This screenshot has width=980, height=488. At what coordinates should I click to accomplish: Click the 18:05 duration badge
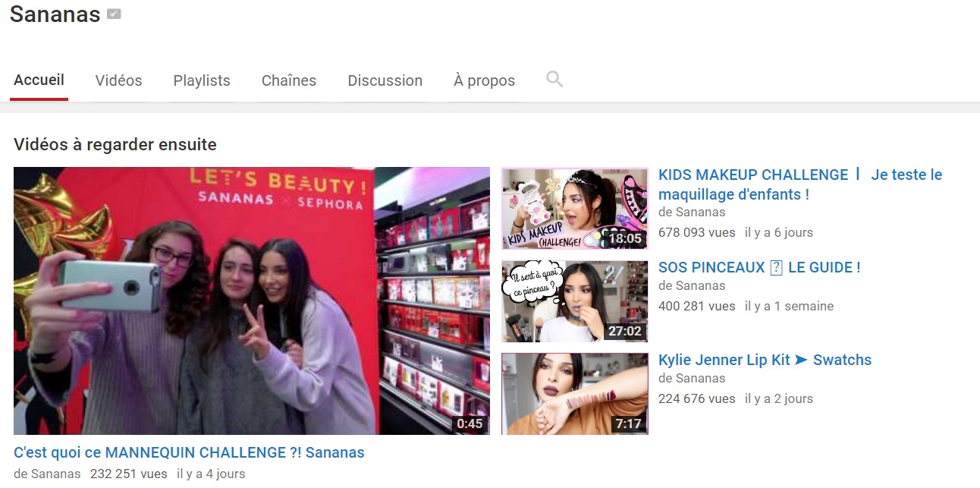[625, 238]
